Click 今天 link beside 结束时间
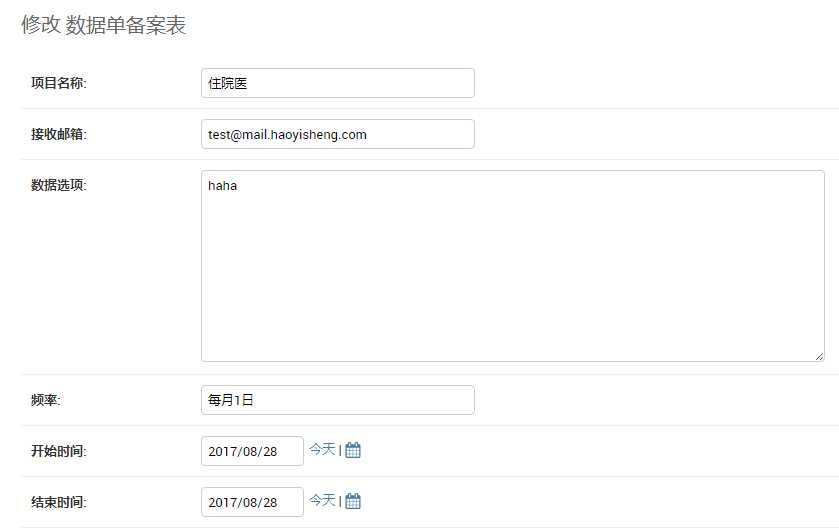 pos(322,501)
